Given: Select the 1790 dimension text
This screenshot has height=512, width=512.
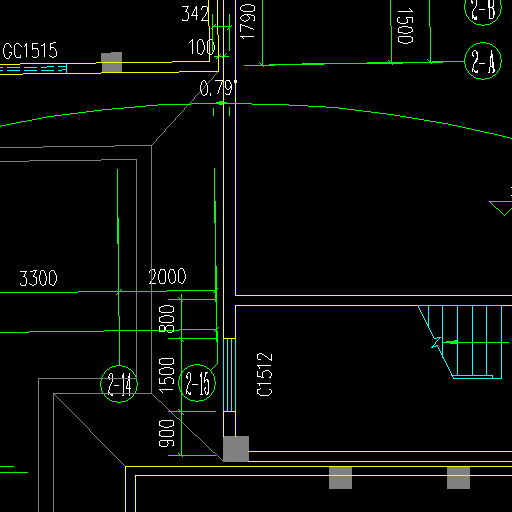Looking at the screenshot, I should coord(247,21).
